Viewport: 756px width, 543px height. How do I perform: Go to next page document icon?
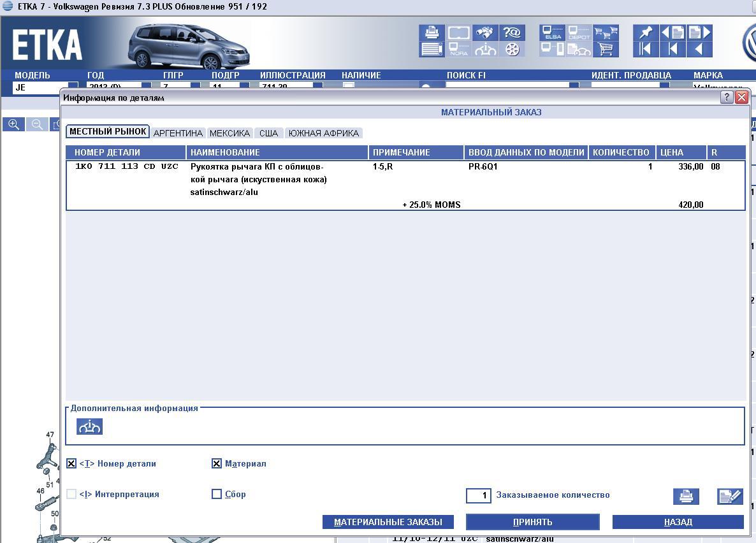coord(700,33)
